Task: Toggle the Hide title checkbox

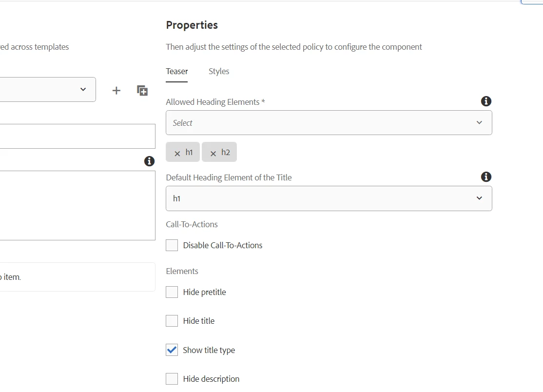Action: coord(172,321)
